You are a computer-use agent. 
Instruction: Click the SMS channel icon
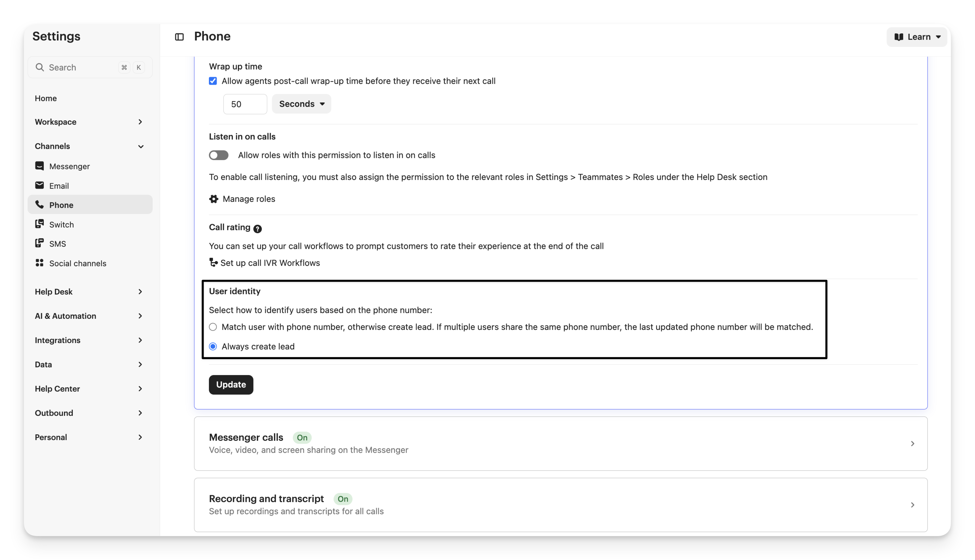[x=40, y=244]
